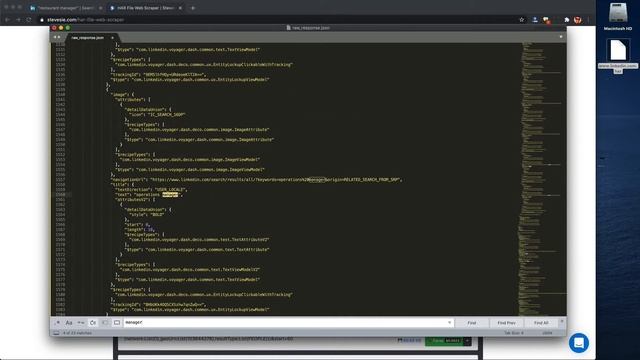The height and width of the screenshot is (360, 640).
Task: Toggle wrap search option in find bar
Action: [x=93, y=322]
